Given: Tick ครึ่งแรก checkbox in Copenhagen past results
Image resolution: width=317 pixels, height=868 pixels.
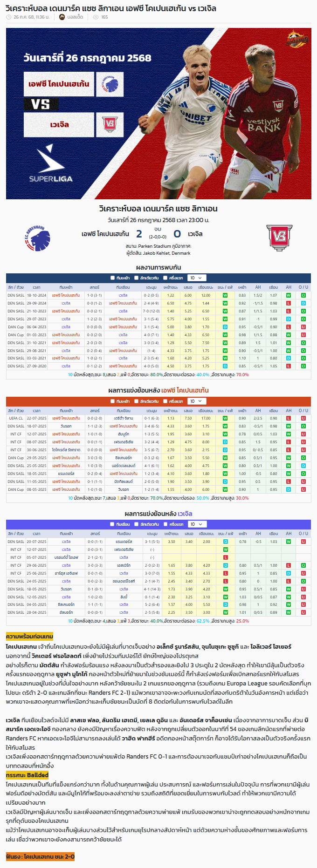Looking at the screenshot, I should [x=165, y=401].
